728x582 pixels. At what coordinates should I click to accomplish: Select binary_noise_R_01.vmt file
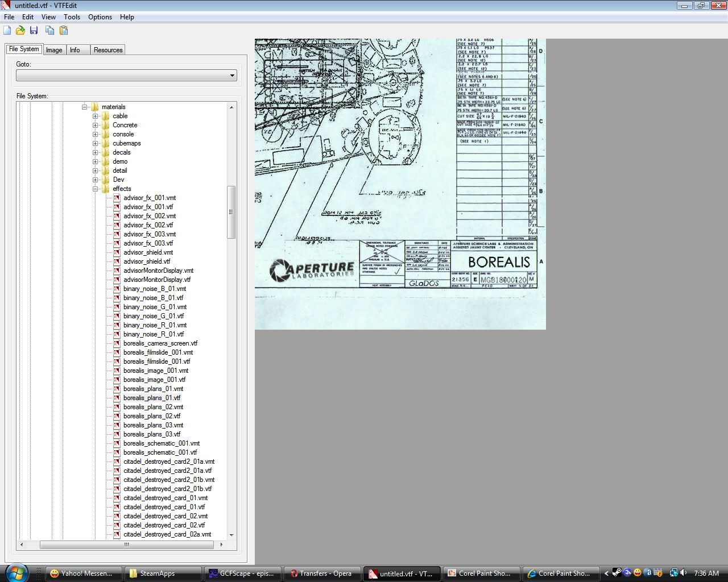click(155, 325)
